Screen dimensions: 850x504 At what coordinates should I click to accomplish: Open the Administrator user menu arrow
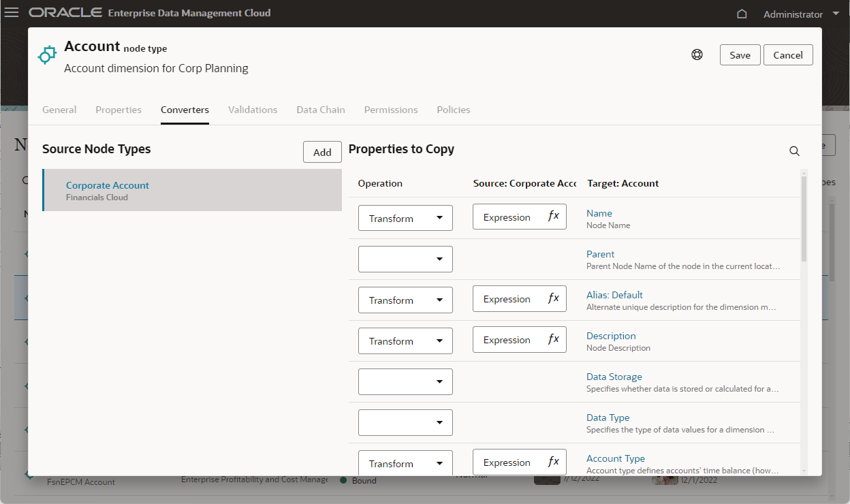coord(836,14)
